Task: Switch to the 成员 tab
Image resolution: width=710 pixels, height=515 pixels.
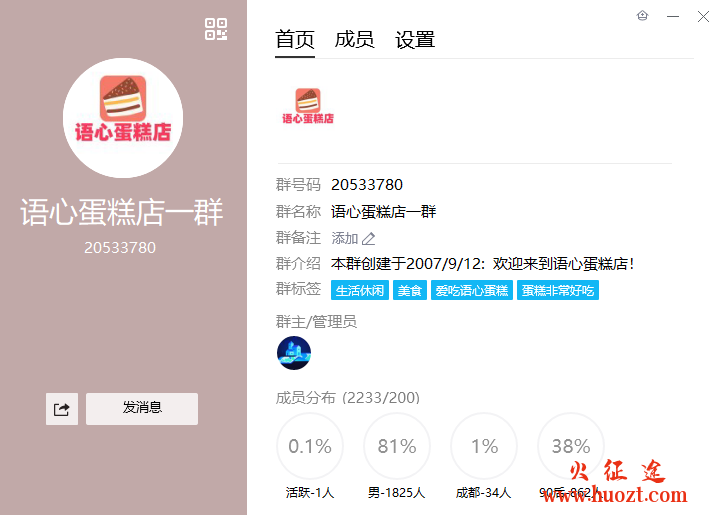Action: (354, 40)
